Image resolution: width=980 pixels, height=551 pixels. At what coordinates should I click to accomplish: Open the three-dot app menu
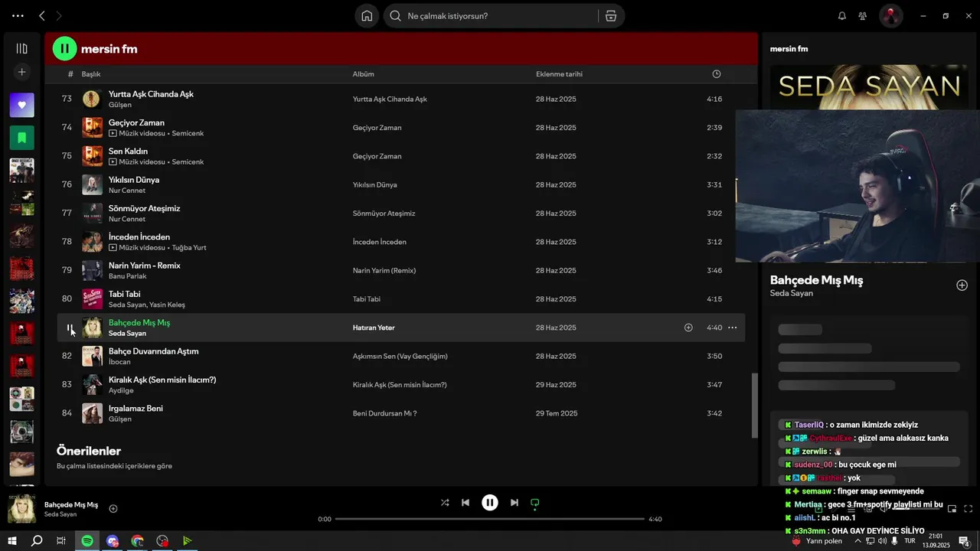click(x=18, y=15)
